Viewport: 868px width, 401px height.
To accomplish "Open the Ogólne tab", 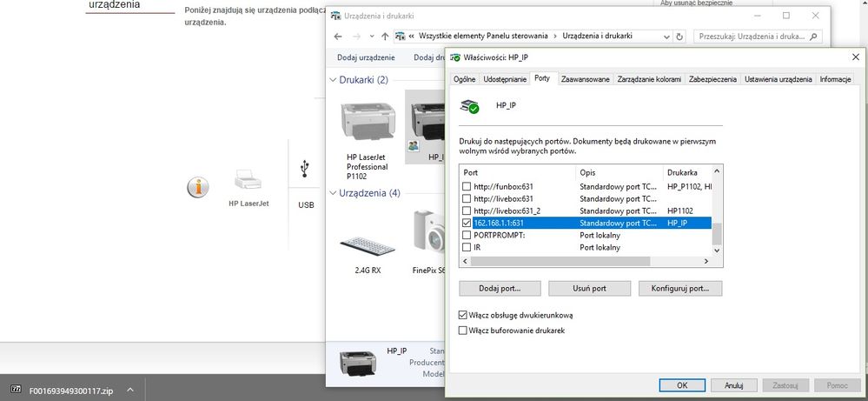I will (x=464, y=80).
